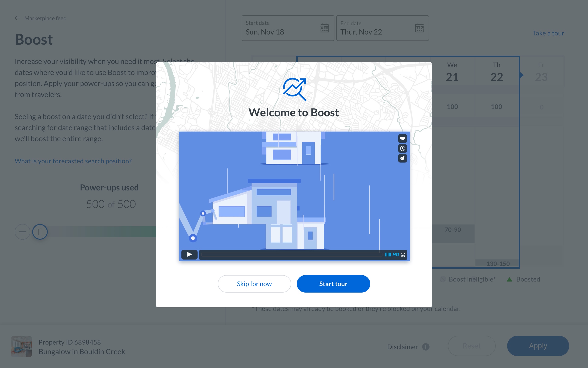The height and width of the screenshot is (368, 588).
Task: Click the share paper plane icon
Action: coord(402,158)
